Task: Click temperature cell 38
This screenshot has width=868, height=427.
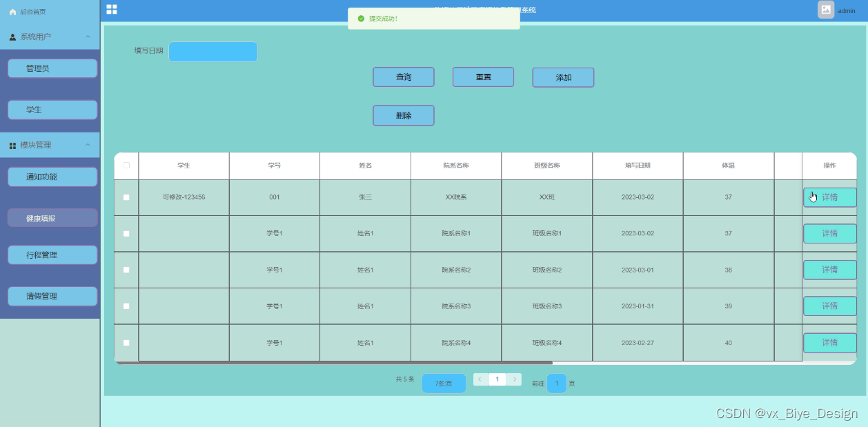Action: [x=729, y=270]
